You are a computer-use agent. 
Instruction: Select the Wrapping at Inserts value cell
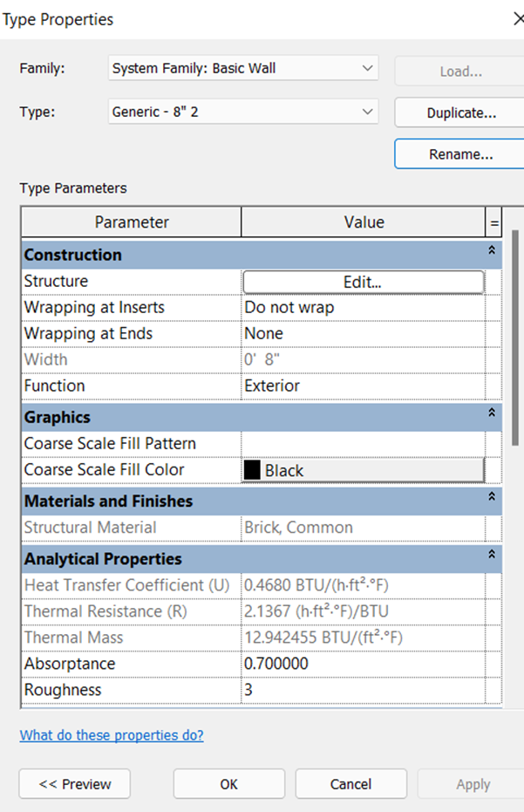(x=364, y=308)
